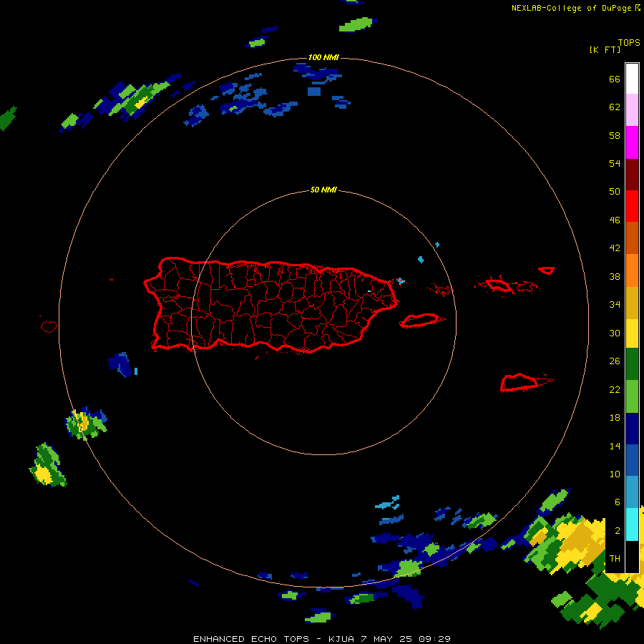Click the 2 legend value

pos(617,531)
